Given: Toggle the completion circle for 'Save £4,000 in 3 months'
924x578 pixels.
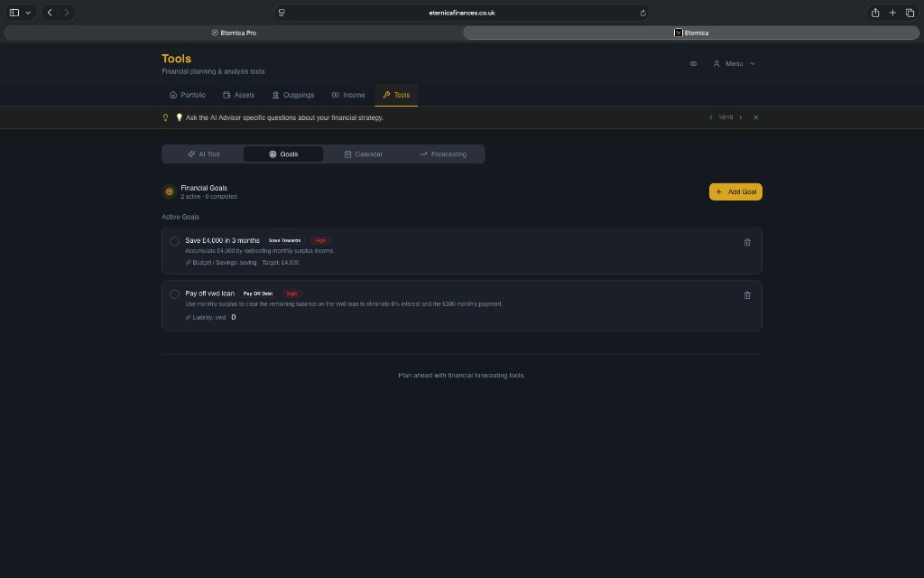Looking at the screenshot, I should tap(174, 241).
